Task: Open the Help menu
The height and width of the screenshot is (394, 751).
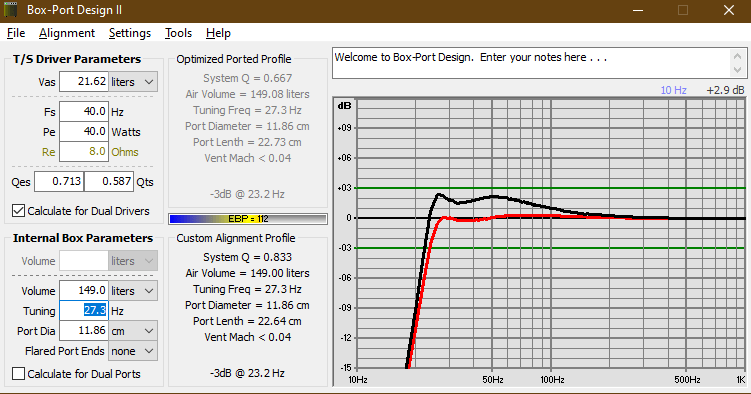Action: tap(218, 33)
